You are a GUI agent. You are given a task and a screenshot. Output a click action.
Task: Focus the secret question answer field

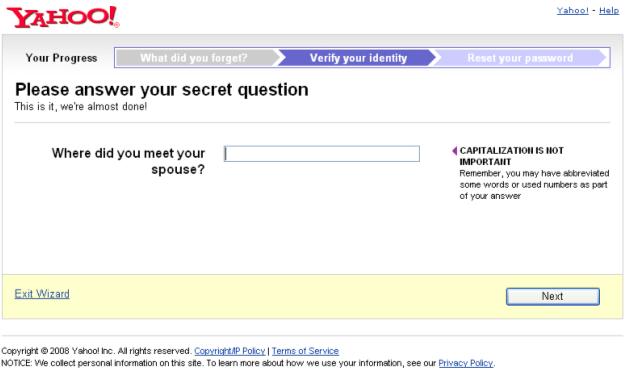click(322, 153)
